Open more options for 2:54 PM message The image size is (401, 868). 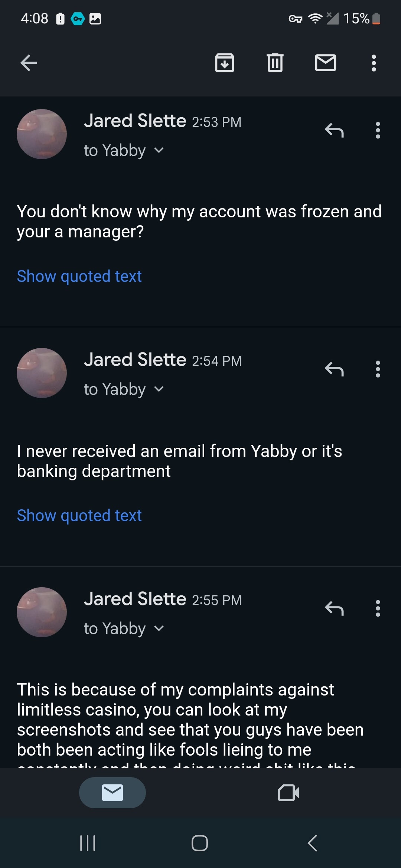coord(378,369)
